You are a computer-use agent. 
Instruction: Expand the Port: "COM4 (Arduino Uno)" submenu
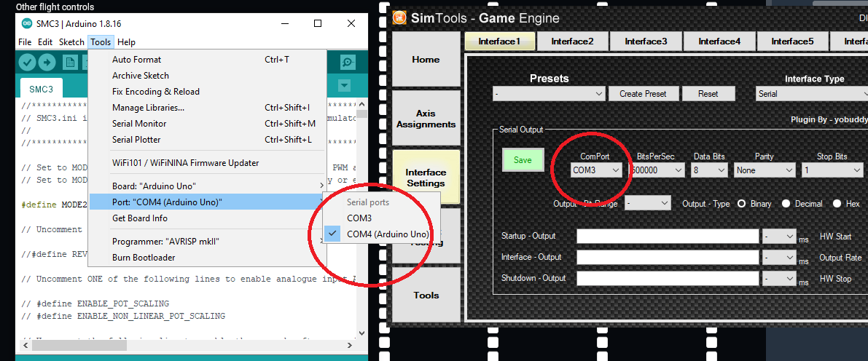[208, 202]
